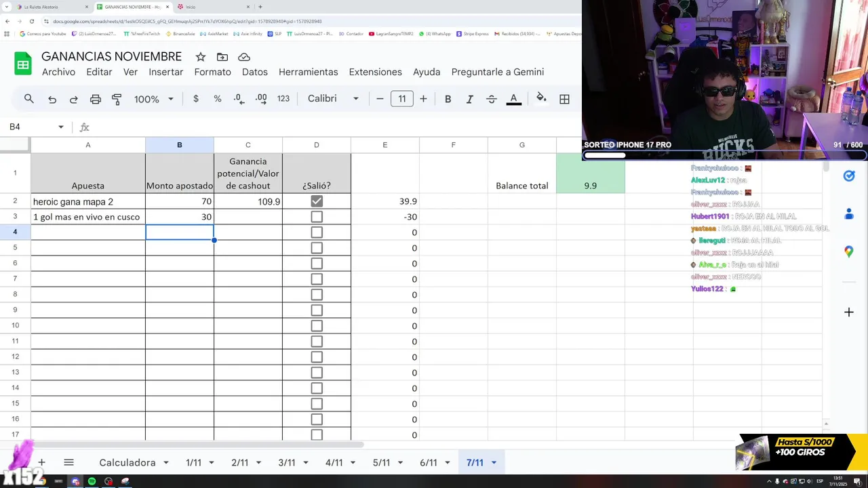Open the 1/11 sheet tab dropdown arrow

[x=212, y=463]
